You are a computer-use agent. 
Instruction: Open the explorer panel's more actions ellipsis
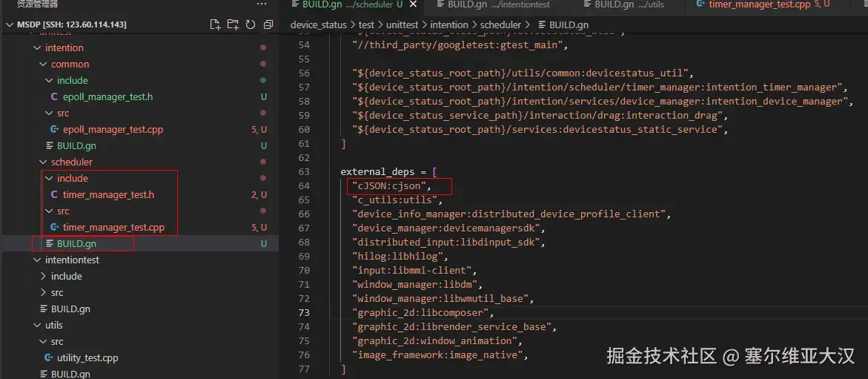click(x=261, y=4)
